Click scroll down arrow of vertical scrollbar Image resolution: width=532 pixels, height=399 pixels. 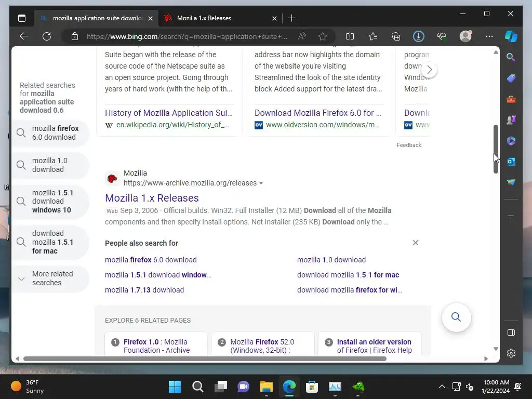pyautogui.click(x=496, y=349)
